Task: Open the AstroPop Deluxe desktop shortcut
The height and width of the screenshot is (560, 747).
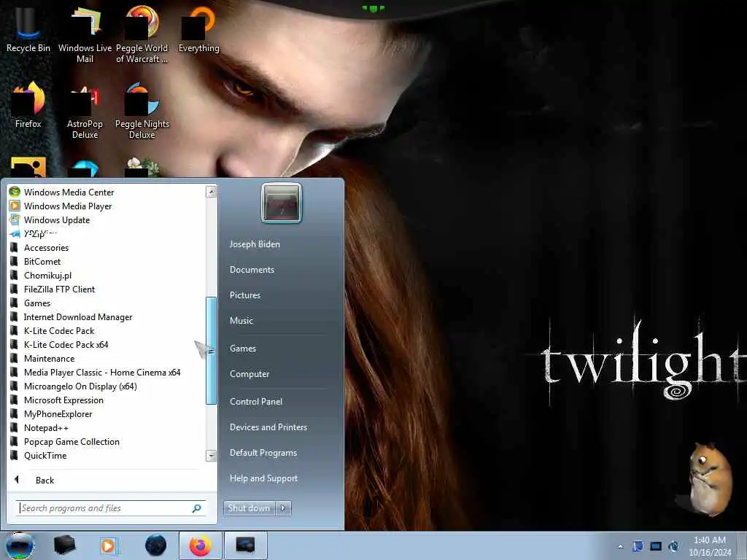Action: pyautogui.click(x=85, y=111)
